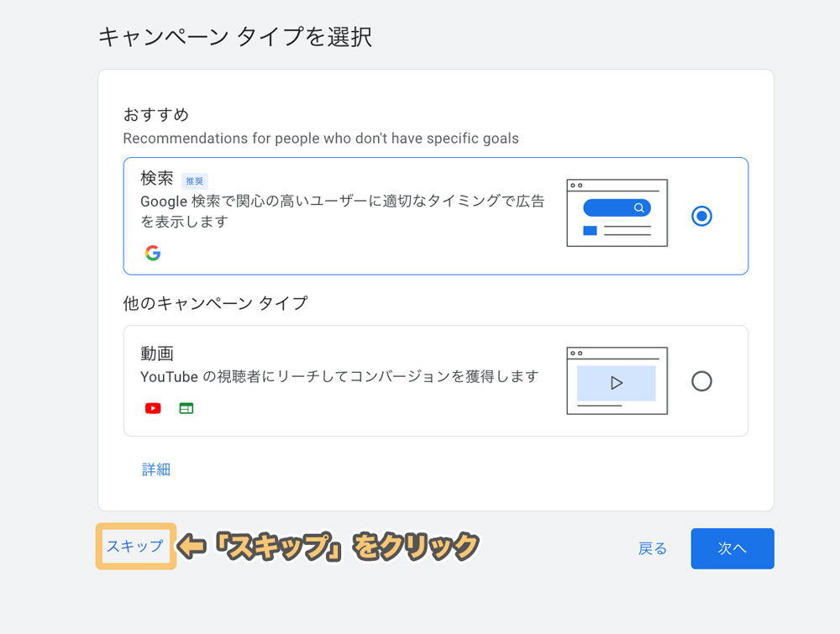Click the キャンペーン タイプを選択 page title
Screen dimensions: 840x634
tap(235, 37)
